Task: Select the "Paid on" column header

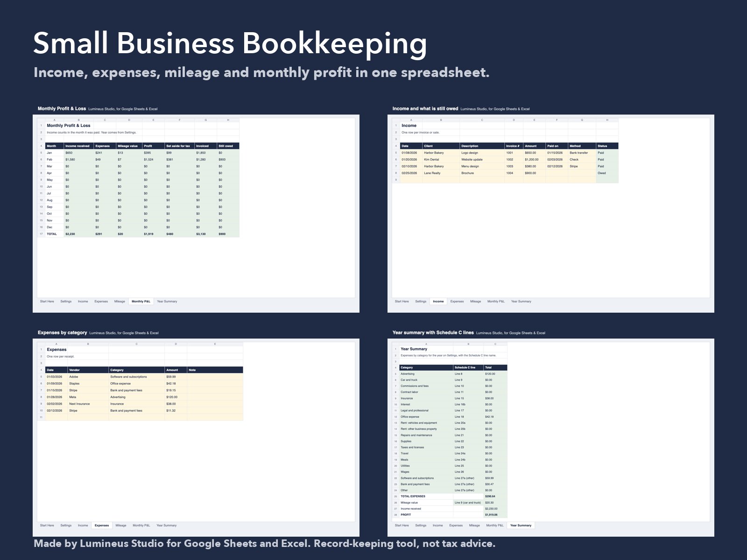Action: pyautogui.click(x=557, y=146)
